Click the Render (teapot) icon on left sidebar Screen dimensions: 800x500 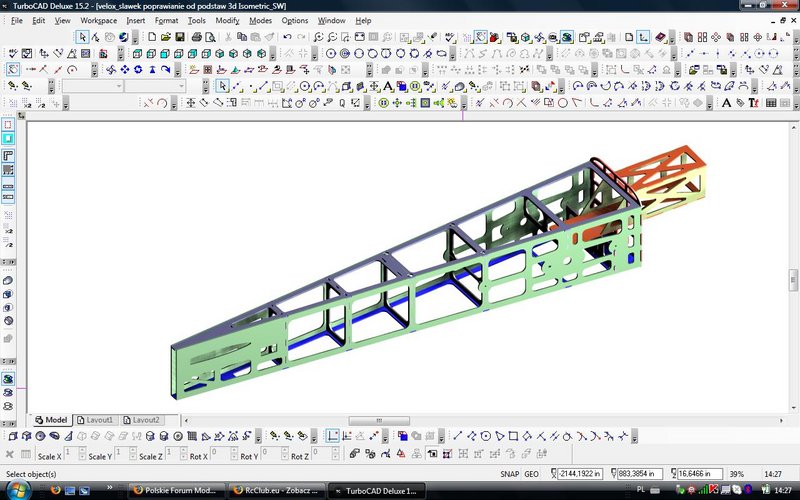coord(8,379)
